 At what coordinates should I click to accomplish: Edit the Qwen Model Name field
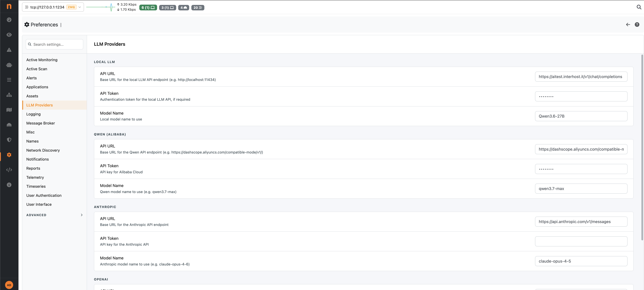[581, 189]
